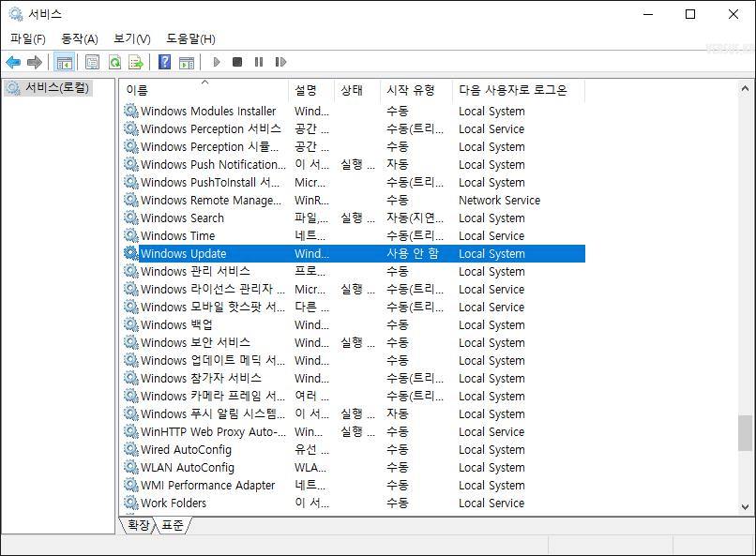
Task: Select the Windows Time service
Action: coord(354,235)
